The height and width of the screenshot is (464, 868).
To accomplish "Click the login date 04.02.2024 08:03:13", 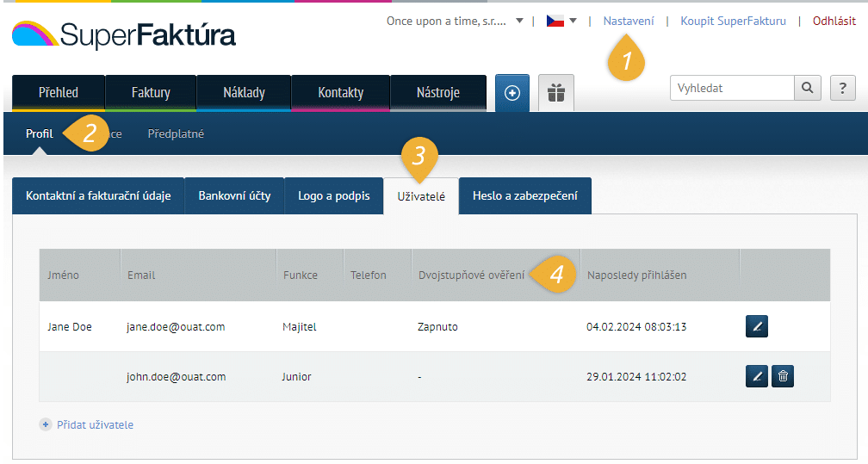I will (x=636, y=326).
